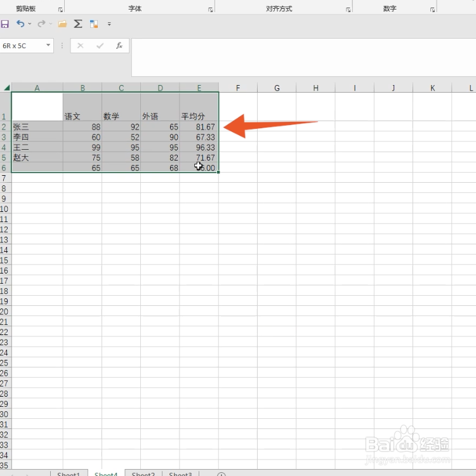Click the cell with value 52
The width and height of the screenshot is (476, 476).
(121, 137)
